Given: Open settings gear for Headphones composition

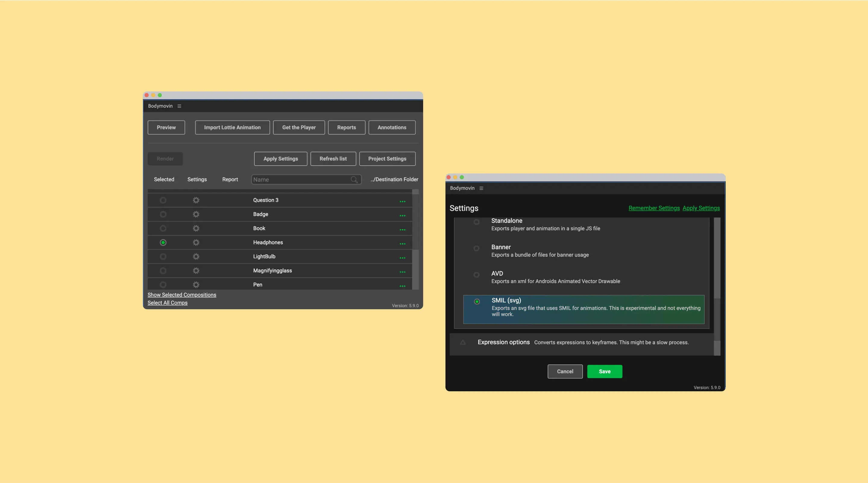Looking at the screenshot, I should (196, 243).
